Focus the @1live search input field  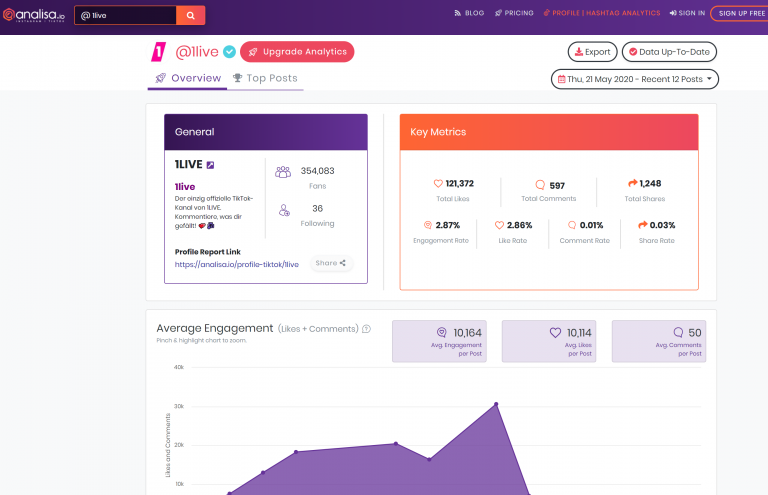(125, 15)
